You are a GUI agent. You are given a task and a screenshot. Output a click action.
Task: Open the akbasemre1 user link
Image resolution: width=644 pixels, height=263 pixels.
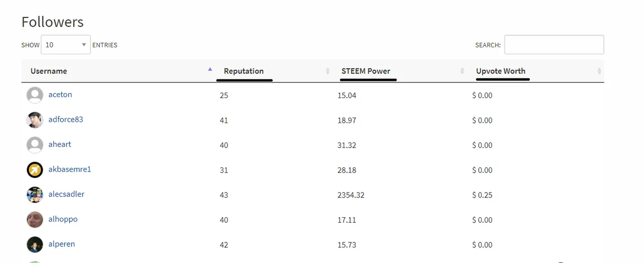pos(70,169)
